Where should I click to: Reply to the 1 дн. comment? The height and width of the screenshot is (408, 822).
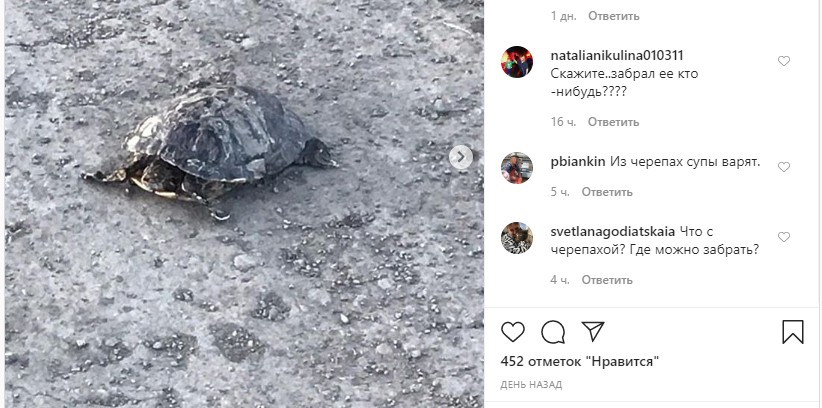614,16
